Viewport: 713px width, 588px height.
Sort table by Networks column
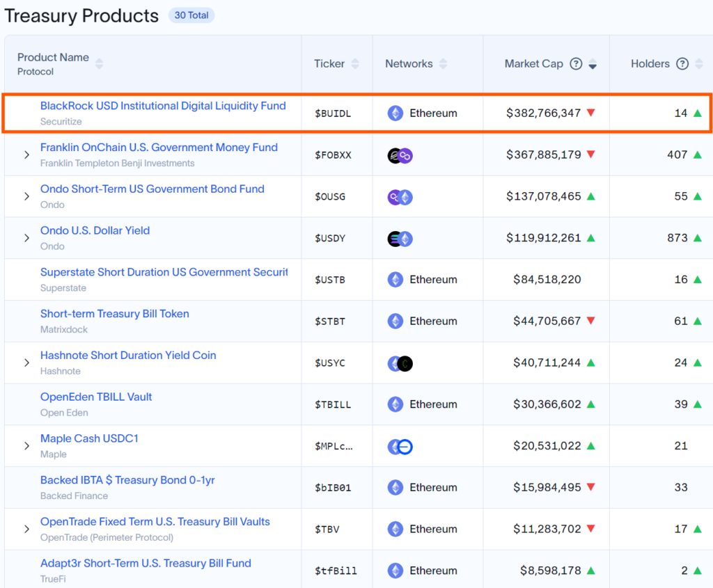pos(443,64)
